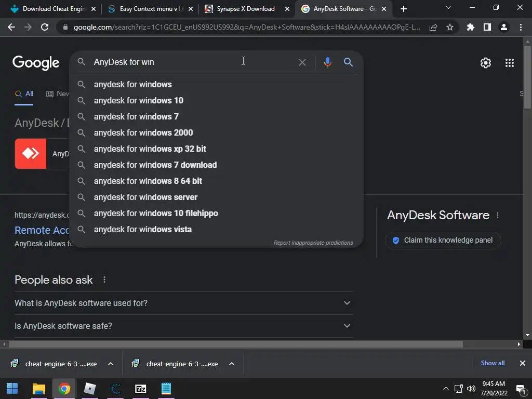Pick suggestion "anydesk for windows xp 32 bit"
The width and height of the screenshot is (532, 399).
pyautogui.click(x=217, y=149)
